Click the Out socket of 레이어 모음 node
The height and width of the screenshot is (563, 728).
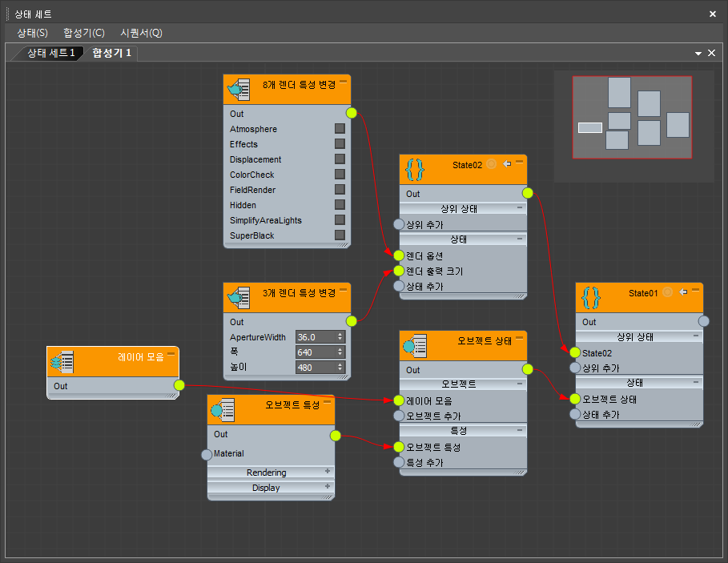click(179, 385)
